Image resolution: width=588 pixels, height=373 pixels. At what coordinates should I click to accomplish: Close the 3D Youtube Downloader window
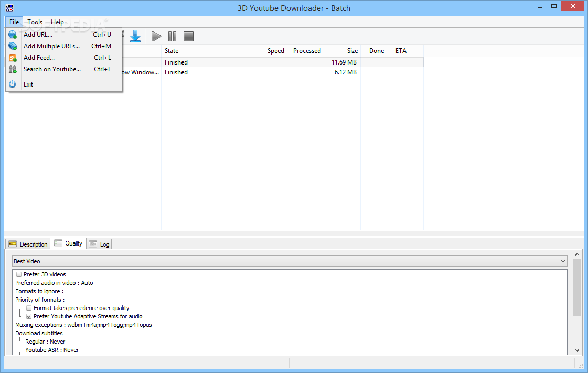click(573, 6)
